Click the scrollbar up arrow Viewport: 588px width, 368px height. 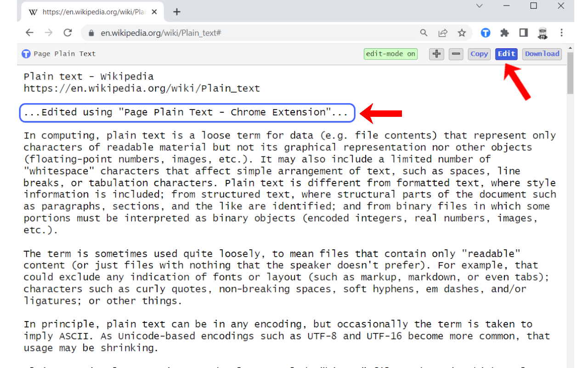coord(570,48)
